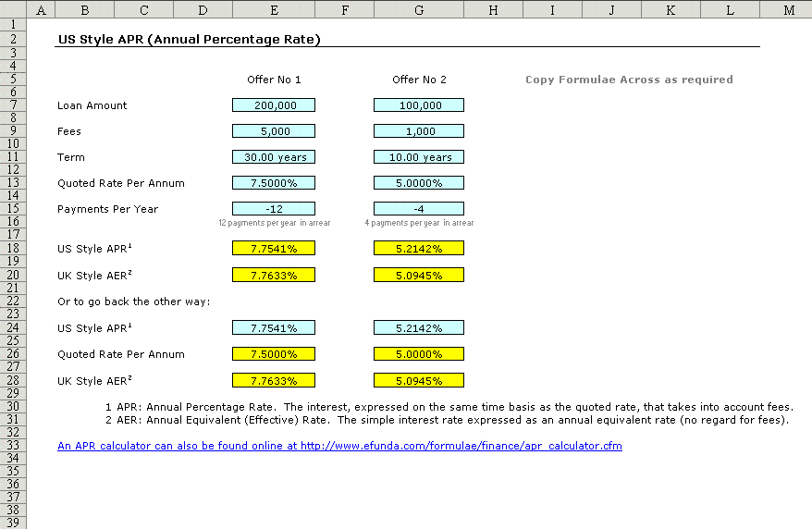Select the Fees cell showing 5,000

coord(274,131)
